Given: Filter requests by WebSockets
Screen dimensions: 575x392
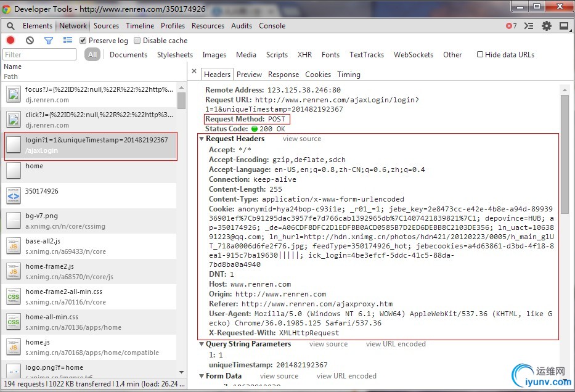Looking at the screenshot, I should pyautogui.click(x=414, y=55).
